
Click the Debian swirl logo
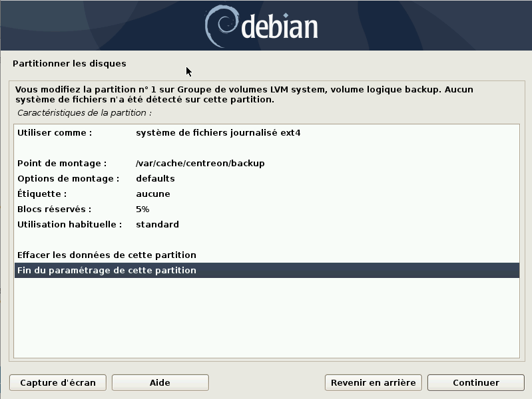(220, 26)
